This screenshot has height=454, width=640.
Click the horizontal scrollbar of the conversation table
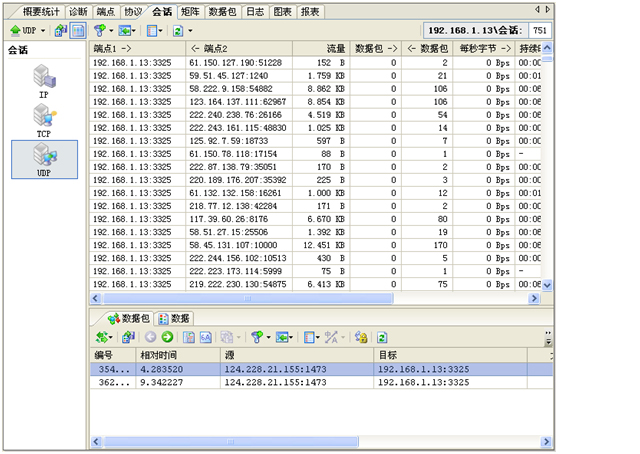(x=300, y=298)
